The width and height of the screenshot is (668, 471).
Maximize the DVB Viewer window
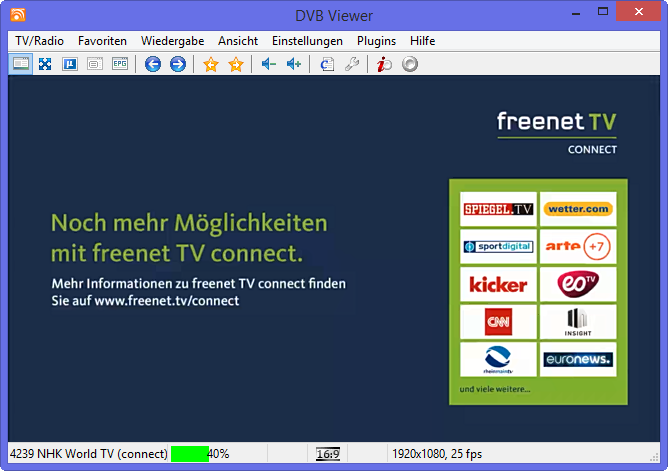pyautogui.click(x=603, y=12)
